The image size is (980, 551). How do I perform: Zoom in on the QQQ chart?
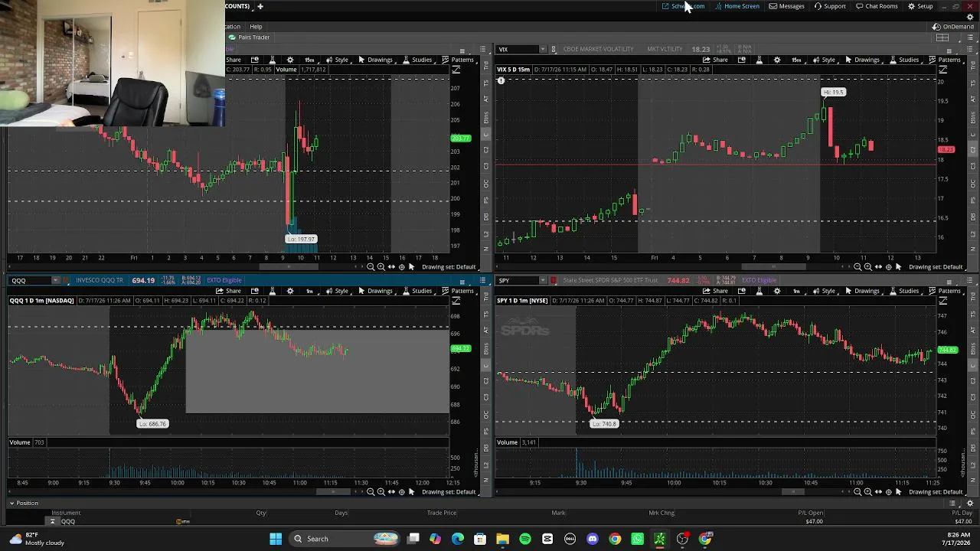381,492
